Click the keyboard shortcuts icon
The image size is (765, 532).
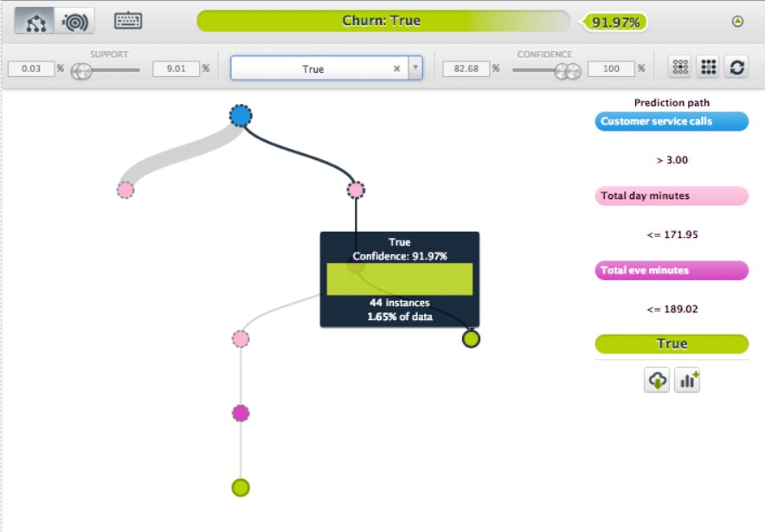pyautogui.click(x=128, y=22)
